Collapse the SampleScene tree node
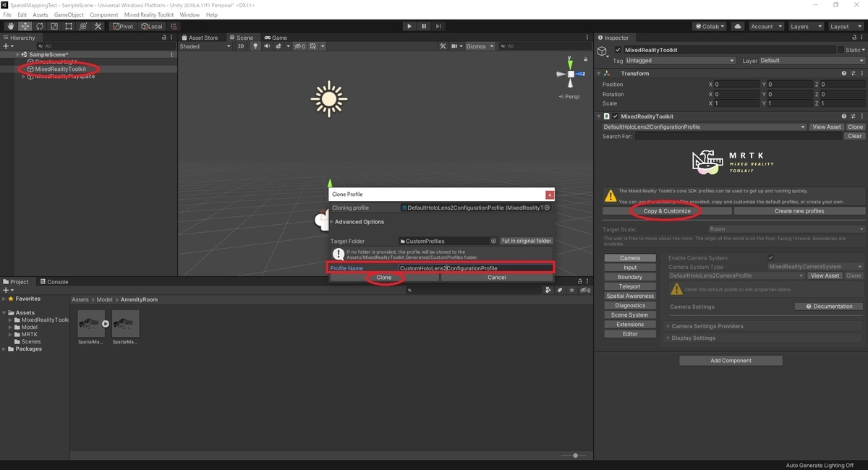This screenshot has height=470, width=868. point(17,54)
